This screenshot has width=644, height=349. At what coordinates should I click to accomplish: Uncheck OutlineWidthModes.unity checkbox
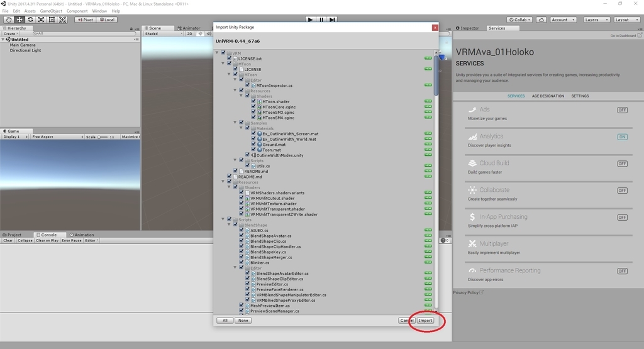tap(248, 155)
